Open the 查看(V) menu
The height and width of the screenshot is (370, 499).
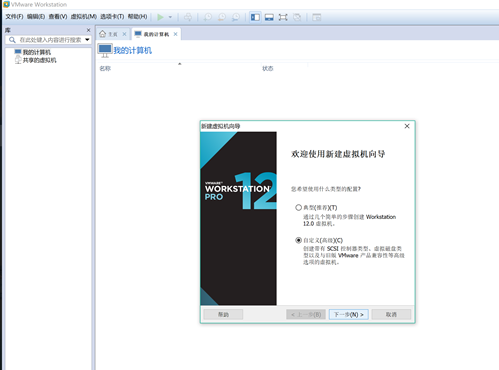[58, 16]
